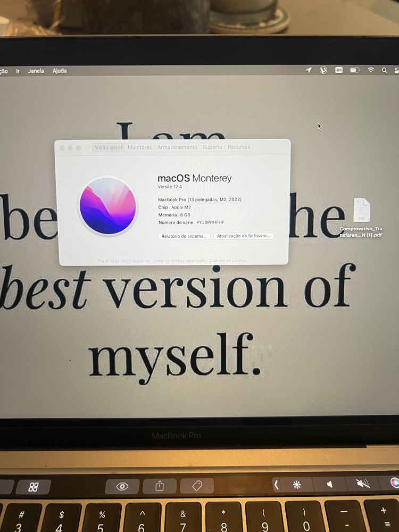Toggle mute on the Touch Bar

click(363, 483)
